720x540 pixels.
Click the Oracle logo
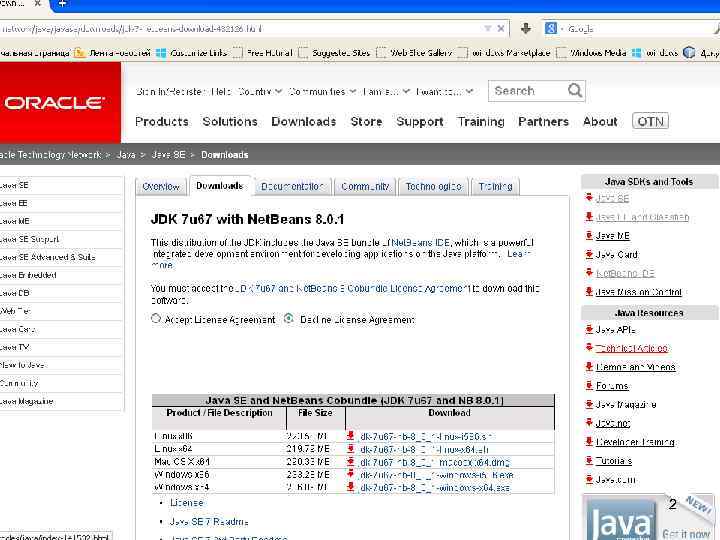54,103
